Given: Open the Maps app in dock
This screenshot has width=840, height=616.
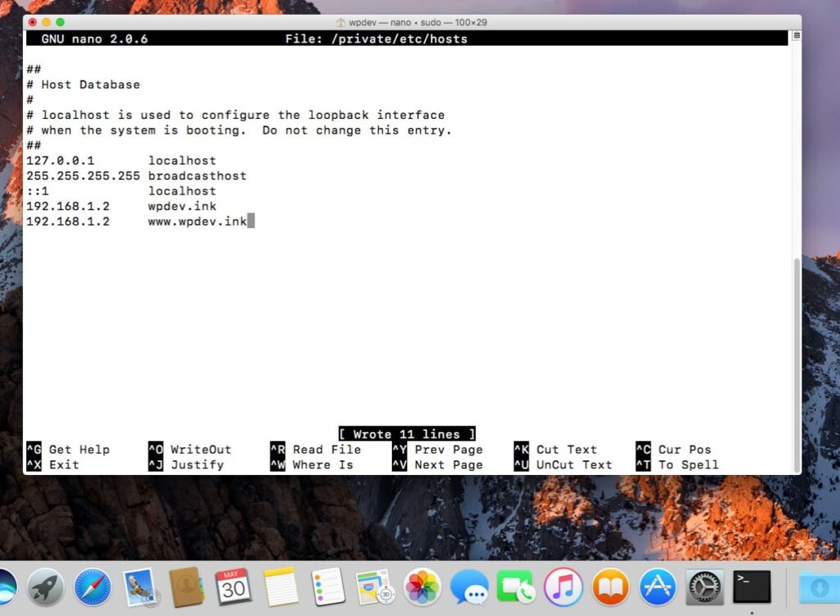Looking at the screenshot, I should [375, 587].
